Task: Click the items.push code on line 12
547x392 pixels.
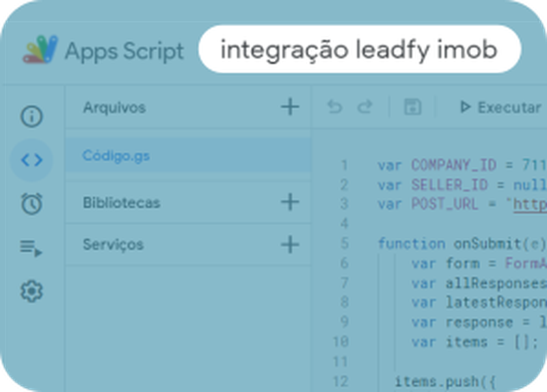Action: [445, 382]
